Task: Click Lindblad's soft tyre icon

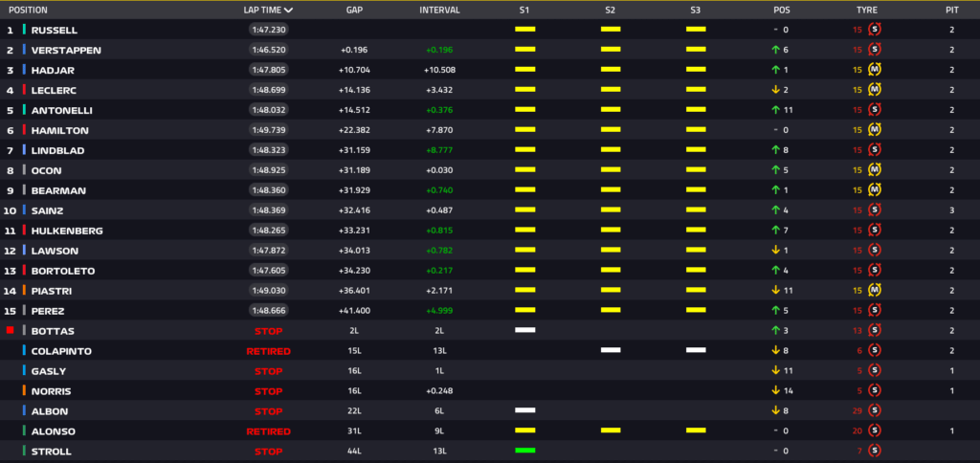Action: click(x=875, y=150)
